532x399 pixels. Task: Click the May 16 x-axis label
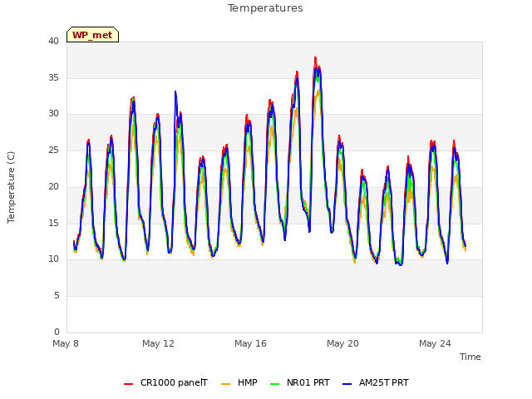pos(250,343)
